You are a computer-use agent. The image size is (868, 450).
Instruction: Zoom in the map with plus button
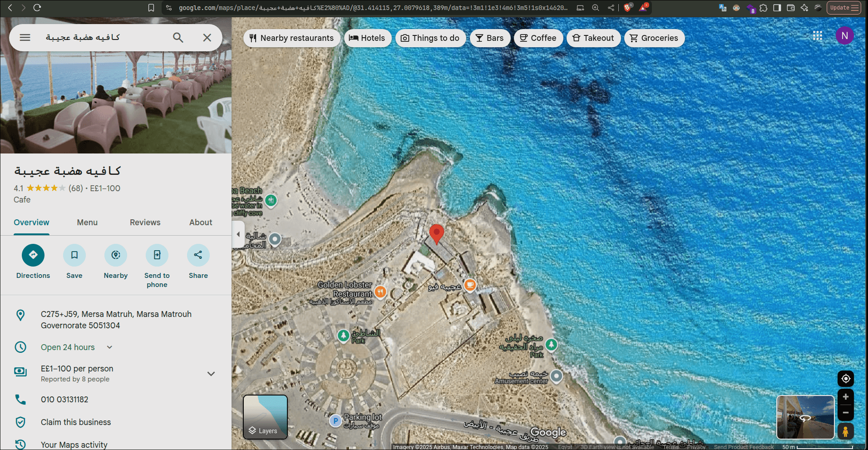pyautogui.click(x=845, y=397)
